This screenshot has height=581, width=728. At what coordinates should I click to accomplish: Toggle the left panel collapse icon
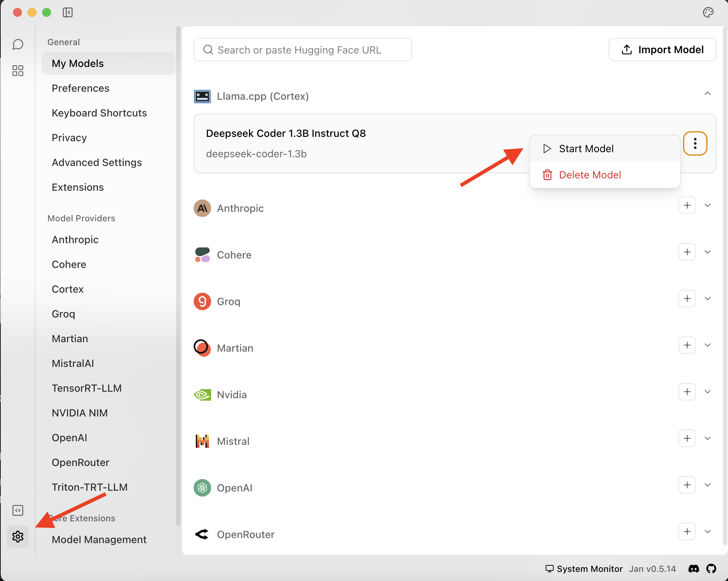(68, 12)
